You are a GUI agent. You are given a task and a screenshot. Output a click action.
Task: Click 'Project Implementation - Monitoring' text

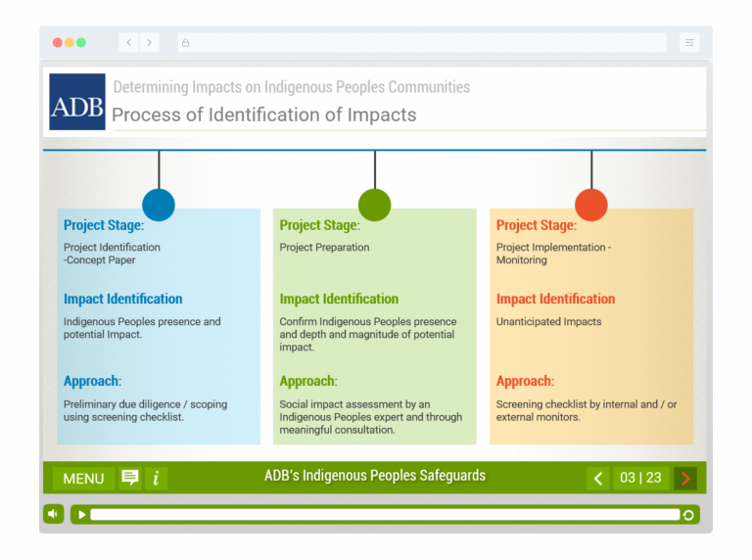[x=553, y=254]
